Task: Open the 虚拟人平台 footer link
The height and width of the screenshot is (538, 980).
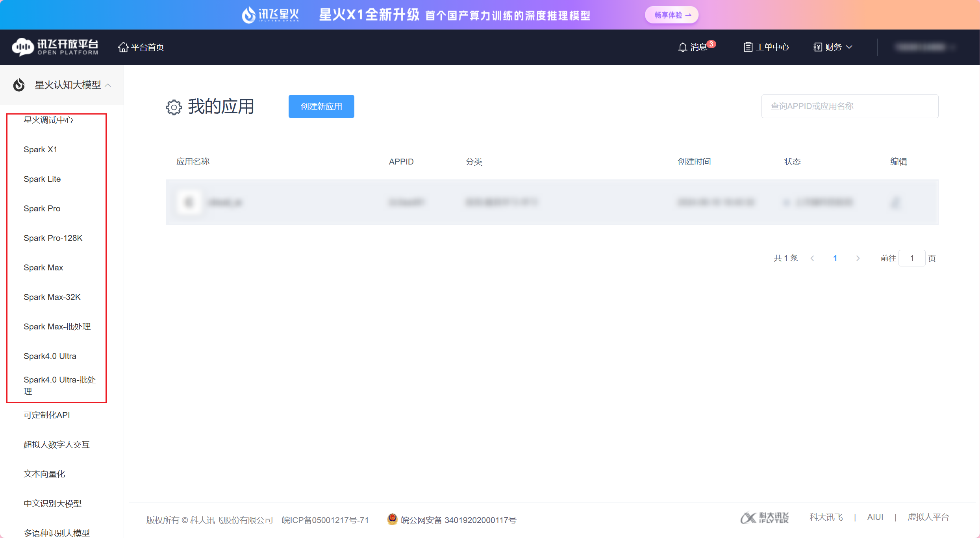Action: tap(928, 517)
